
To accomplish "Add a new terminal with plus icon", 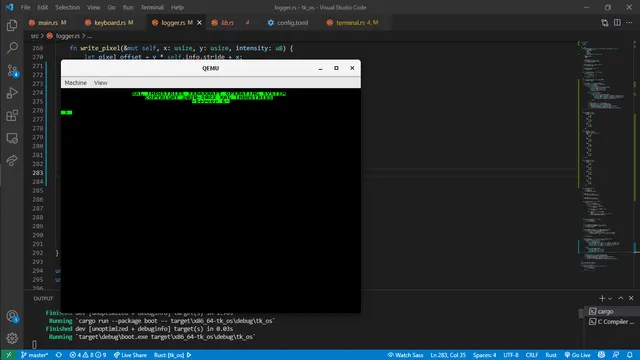I will (602, 298).
